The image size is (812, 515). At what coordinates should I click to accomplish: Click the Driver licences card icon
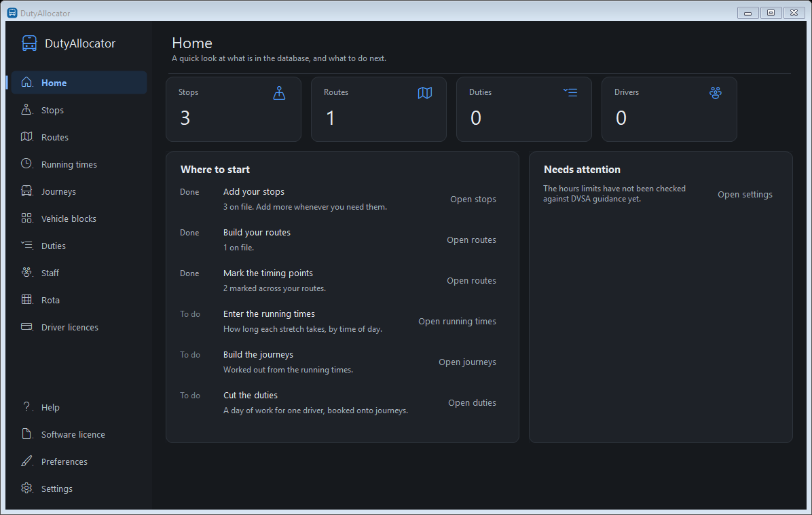(x=27, y=326)
